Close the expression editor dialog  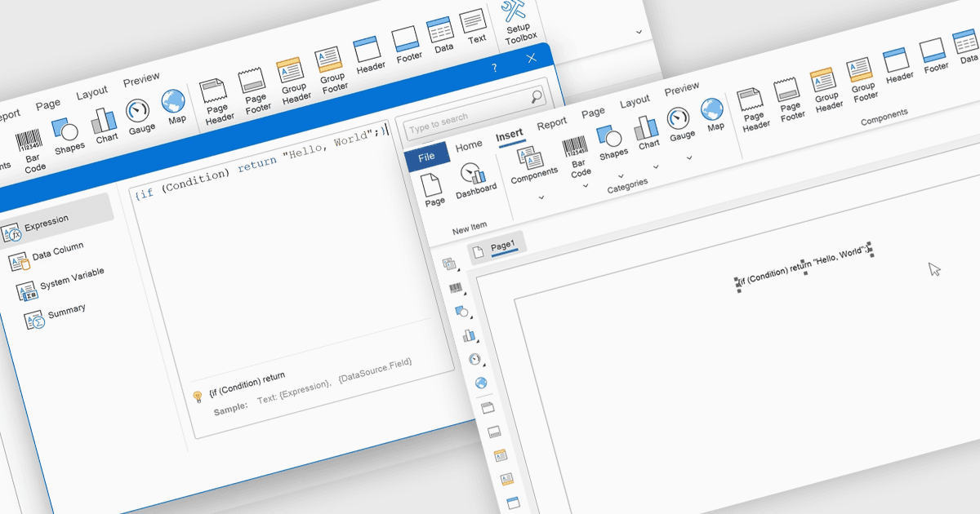click(x=532, y=58)
